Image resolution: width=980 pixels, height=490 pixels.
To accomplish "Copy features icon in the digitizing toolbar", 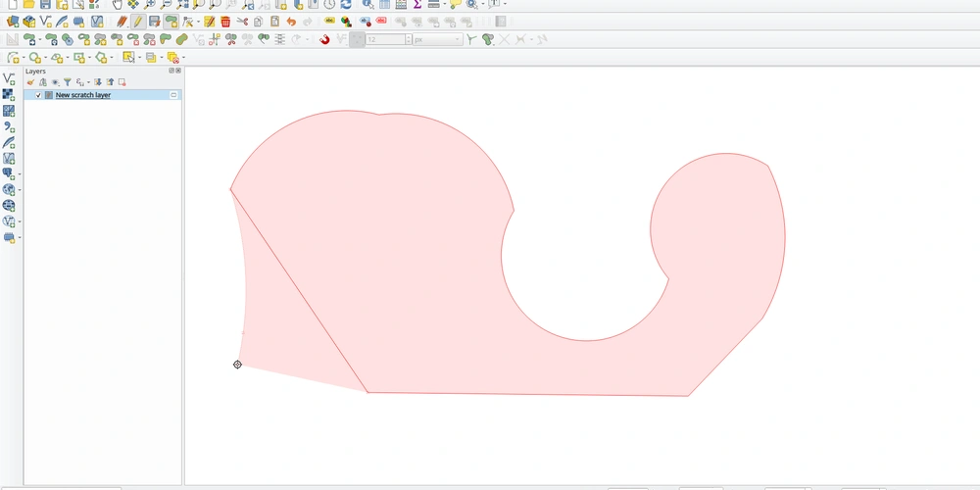I will click(x=258, y=22).
